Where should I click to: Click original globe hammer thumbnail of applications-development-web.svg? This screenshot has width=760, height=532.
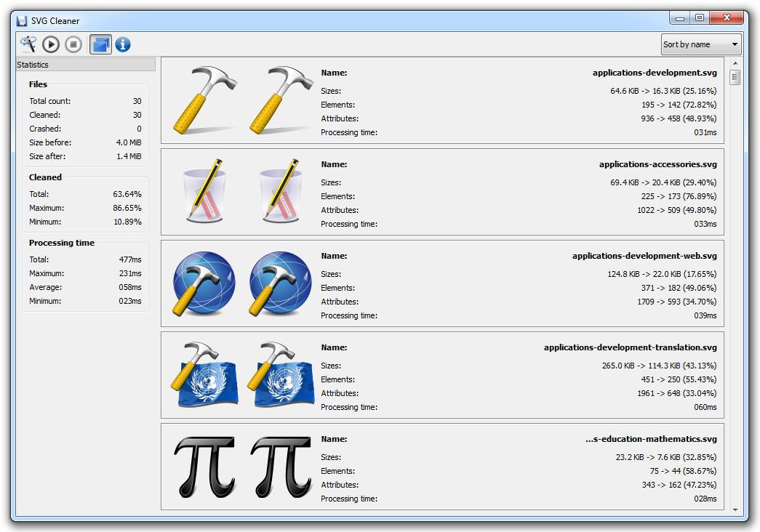[204, 283]
